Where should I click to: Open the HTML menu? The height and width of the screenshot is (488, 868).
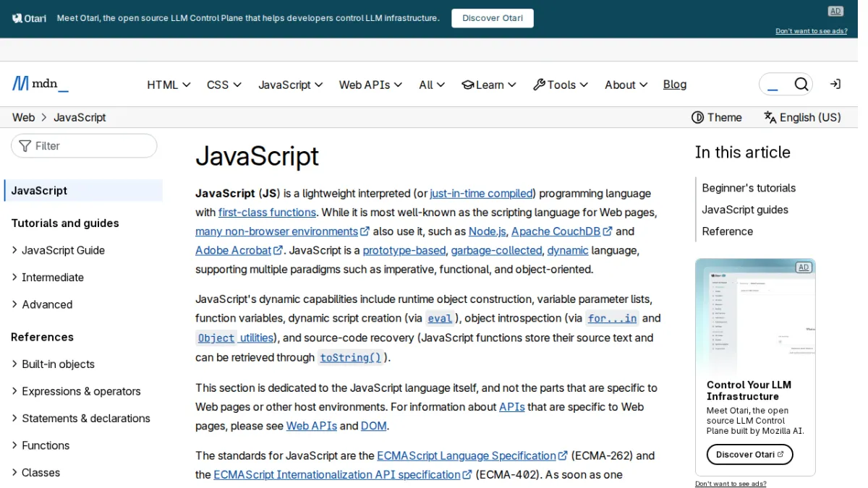point(169,85)
